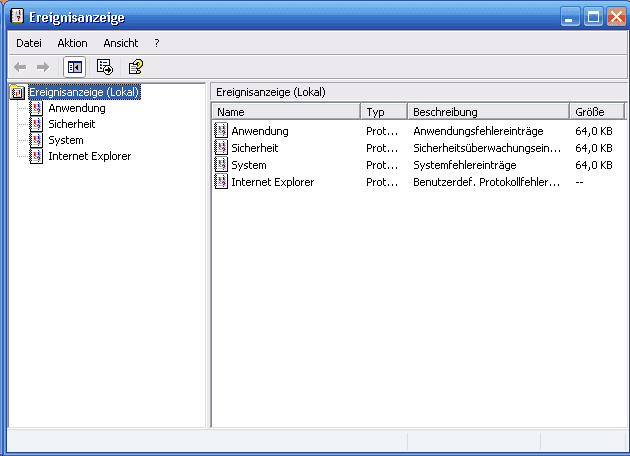Click the Internet Explorer log icon in tree
Screen dimensions: 630x456
36,156
